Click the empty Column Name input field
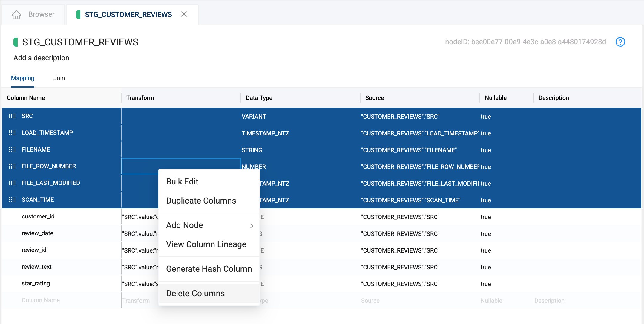Image resolution: width=644 pixels, height=324 pixels. [41, 300]
